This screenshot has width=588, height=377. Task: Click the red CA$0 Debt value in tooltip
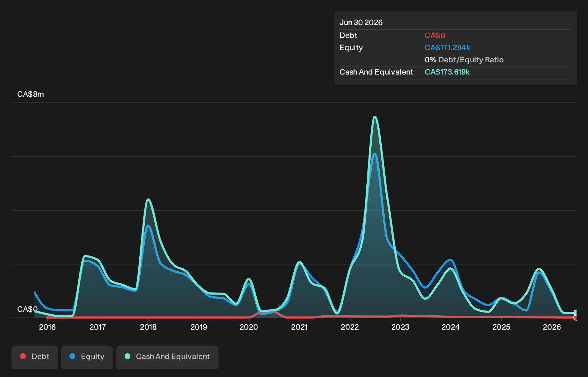click(x=435, y=35)
